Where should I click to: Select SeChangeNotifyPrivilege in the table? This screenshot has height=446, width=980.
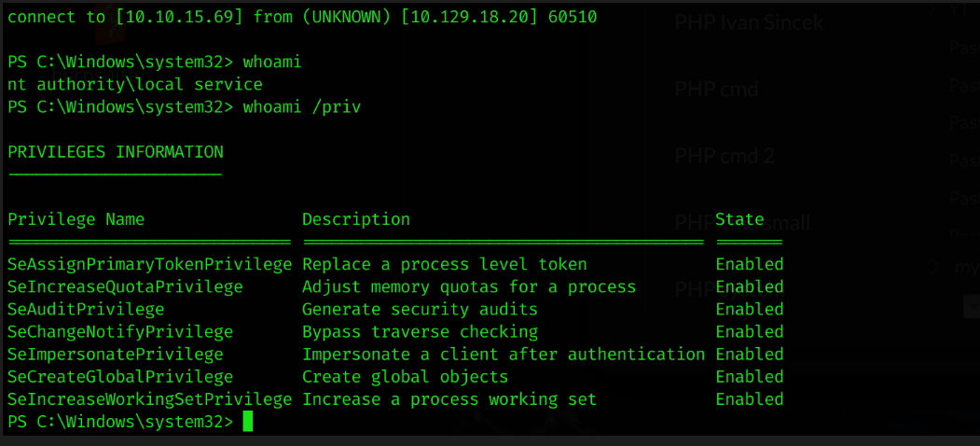[120, 332]
